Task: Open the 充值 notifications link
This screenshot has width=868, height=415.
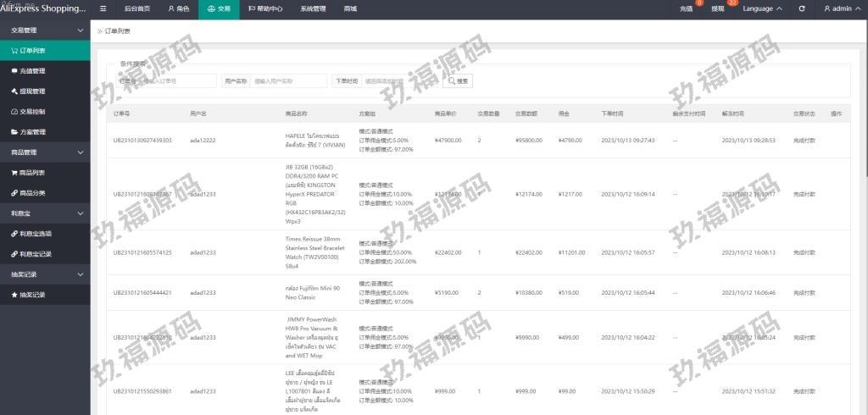Action: point(686,8)
